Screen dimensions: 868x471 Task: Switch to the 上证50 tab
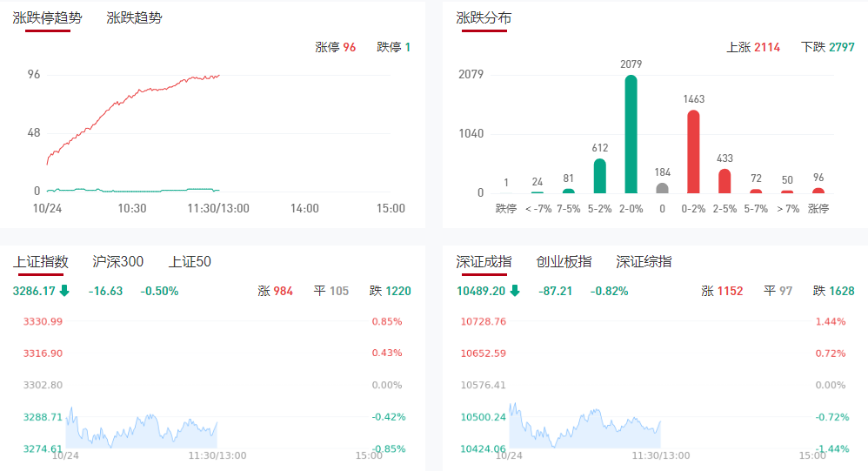[190, 261]
